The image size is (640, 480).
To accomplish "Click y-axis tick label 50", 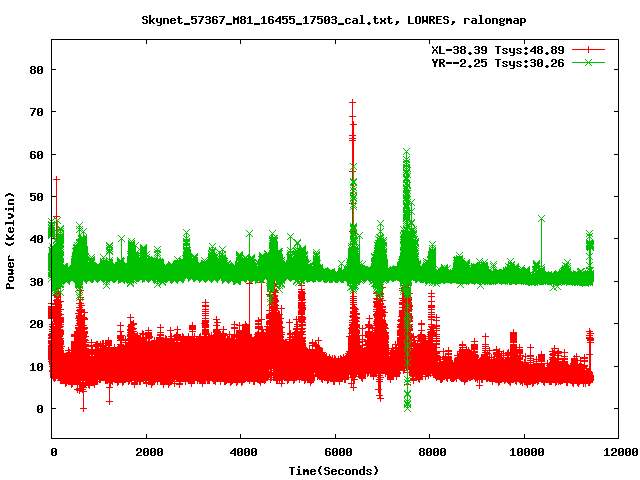I will pos(36,197).
